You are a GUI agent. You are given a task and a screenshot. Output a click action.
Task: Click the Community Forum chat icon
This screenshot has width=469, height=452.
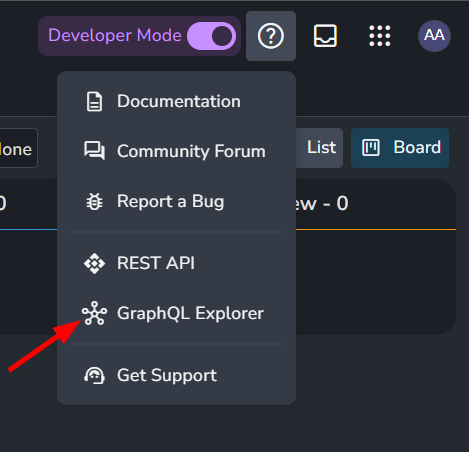click(94, 151)
